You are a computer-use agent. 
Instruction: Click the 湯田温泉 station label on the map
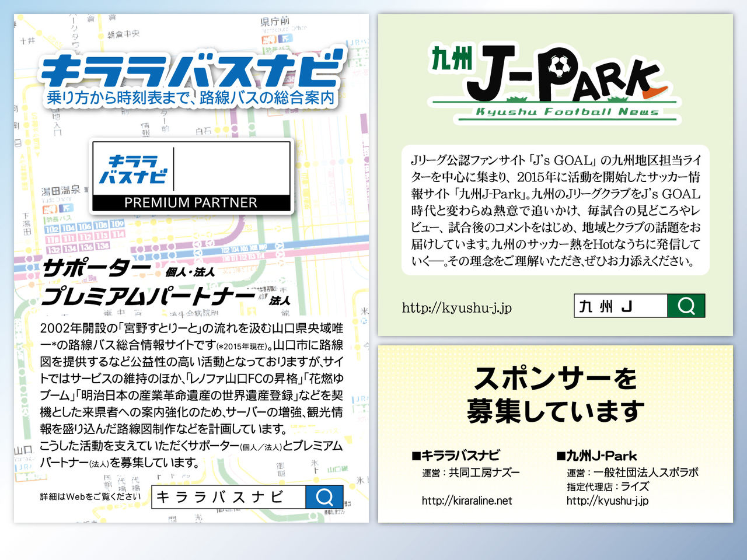tap(61, 191)
